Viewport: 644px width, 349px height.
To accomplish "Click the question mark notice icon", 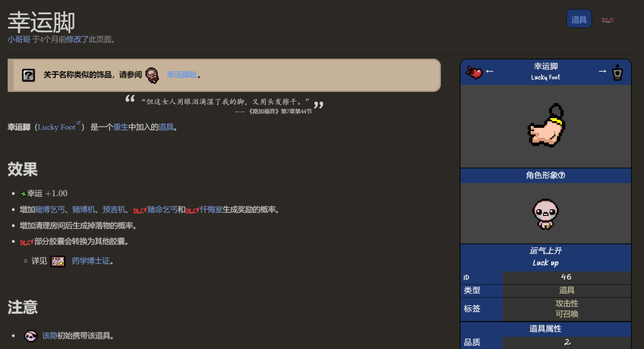I will coord(29,75).
